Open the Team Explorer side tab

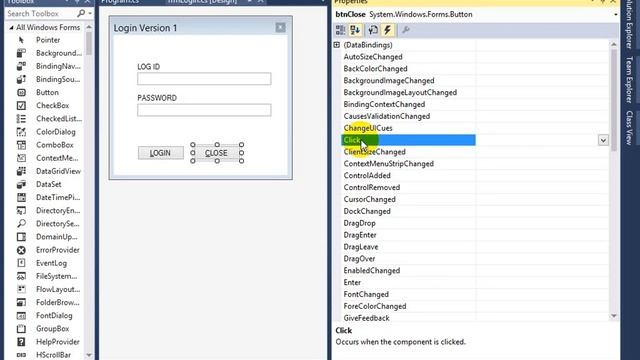pos(629,80)
